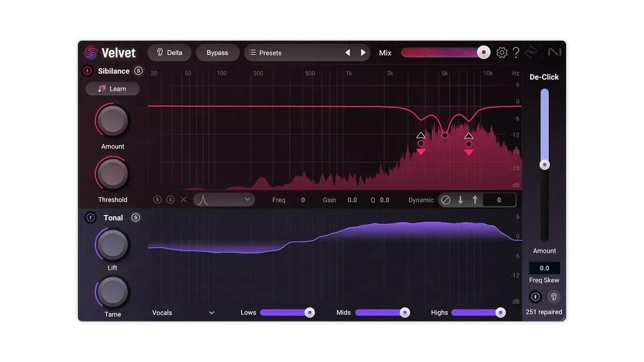Set dynamic mode to upward arrow
The width and height of the screenshot is (644, 362).
(x=475, y=200)
